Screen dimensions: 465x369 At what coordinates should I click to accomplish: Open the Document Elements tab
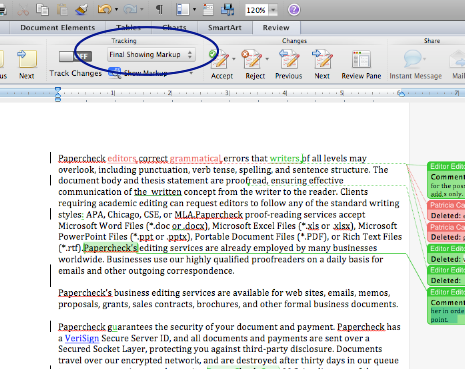point(58,28)
